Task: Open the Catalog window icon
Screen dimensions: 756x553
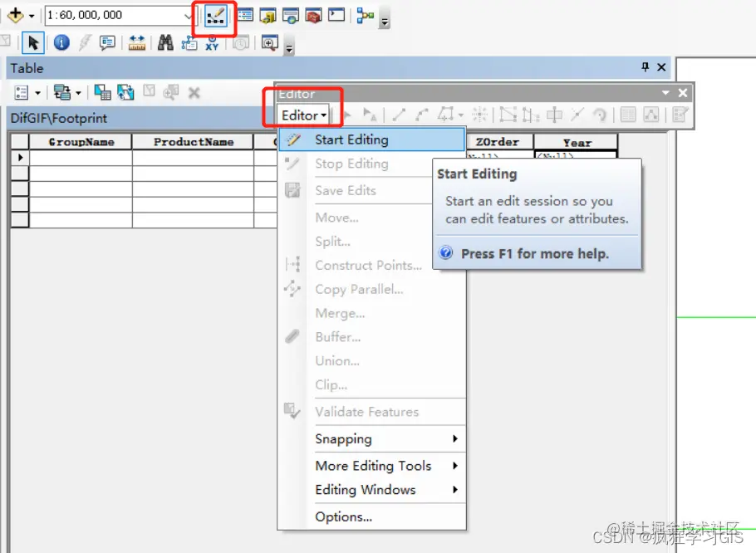Action: [x=268, y=16]
